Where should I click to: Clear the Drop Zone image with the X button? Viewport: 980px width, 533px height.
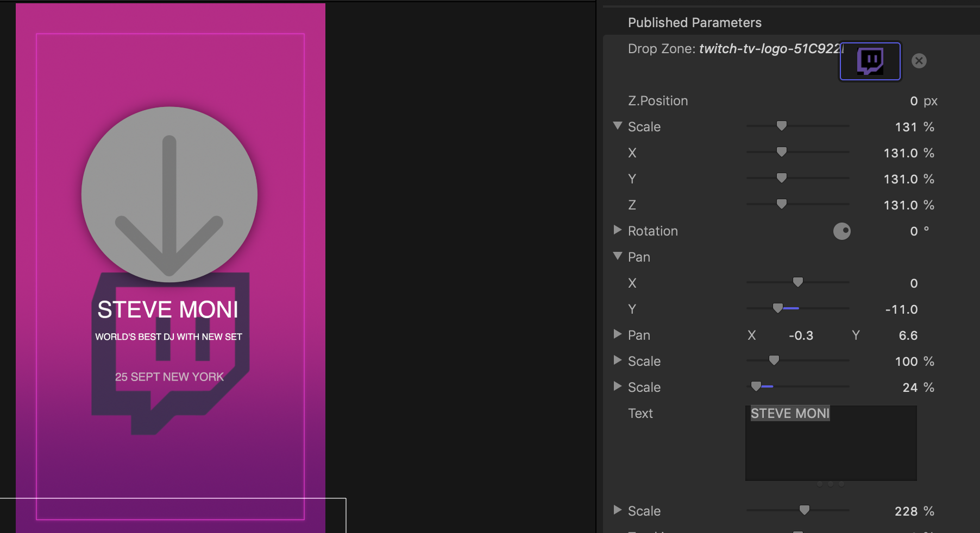click(919, 61)
